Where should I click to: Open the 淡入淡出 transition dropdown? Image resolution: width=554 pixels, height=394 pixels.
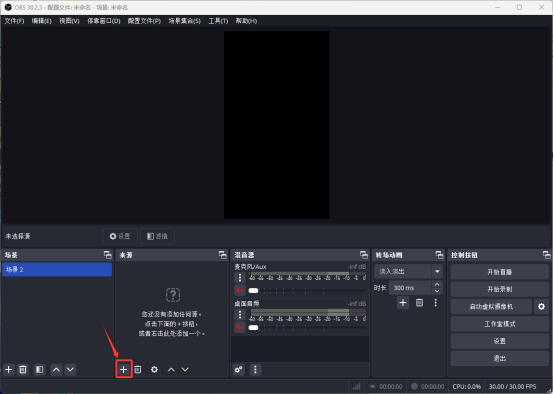coord(408,272)
